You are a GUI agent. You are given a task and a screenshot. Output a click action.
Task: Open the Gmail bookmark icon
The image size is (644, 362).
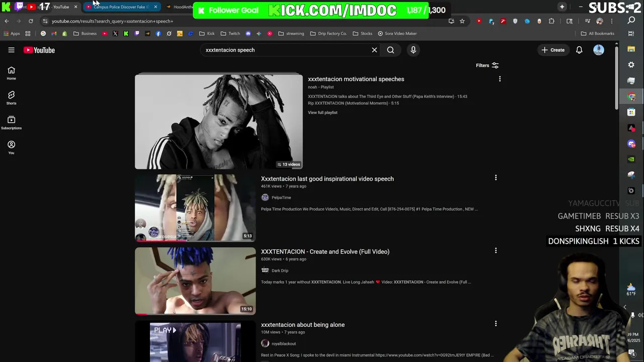pos(54,34)
